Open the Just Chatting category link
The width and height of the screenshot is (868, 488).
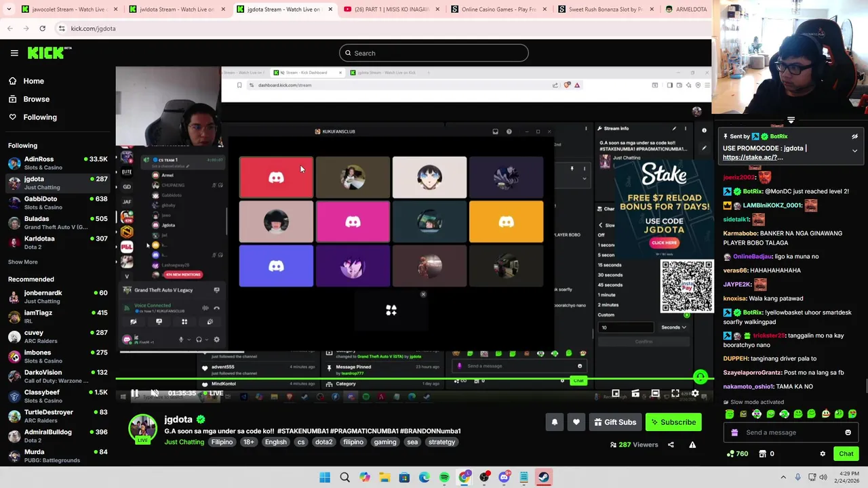184,442
